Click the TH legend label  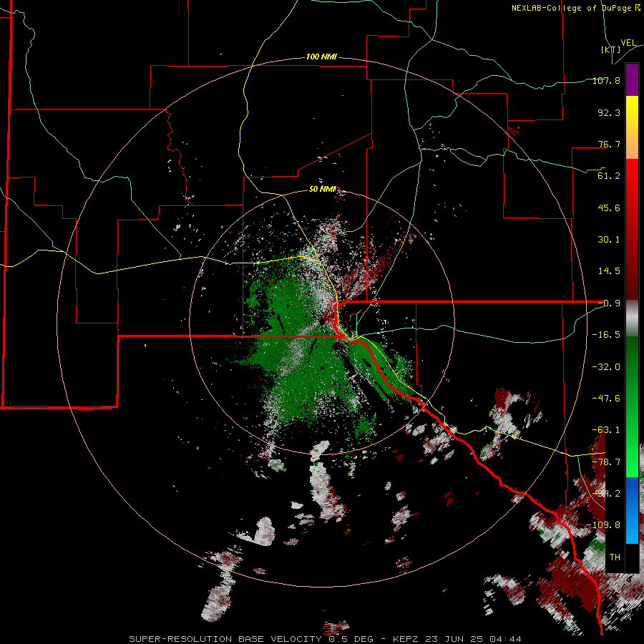tap(615, 557)
